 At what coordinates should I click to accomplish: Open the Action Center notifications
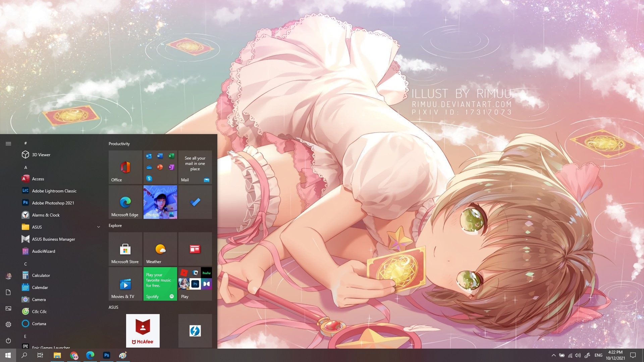point(633,355)
